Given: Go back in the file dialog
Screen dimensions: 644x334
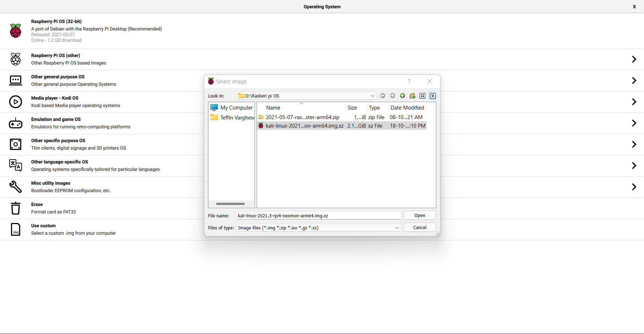Looking at the screenshot, I should click(382, 96).
